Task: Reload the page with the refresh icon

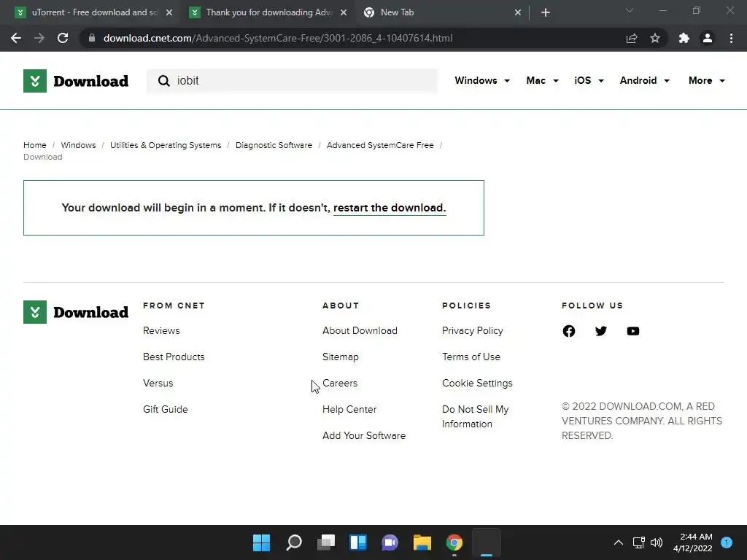Action: [63, 38]
